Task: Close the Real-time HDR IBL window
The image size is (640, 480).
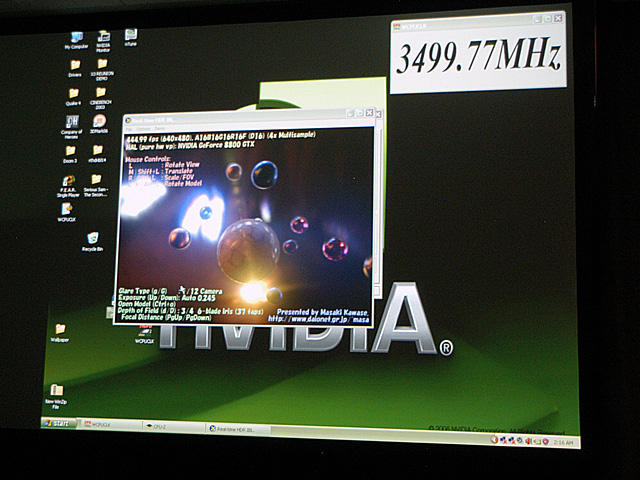Action: point(369,112)
